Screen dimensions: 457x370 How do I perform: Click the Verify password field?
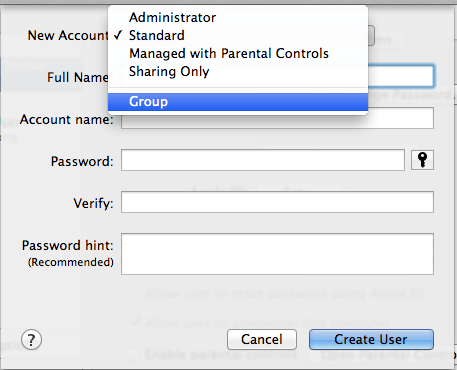[x=277, y=202]
